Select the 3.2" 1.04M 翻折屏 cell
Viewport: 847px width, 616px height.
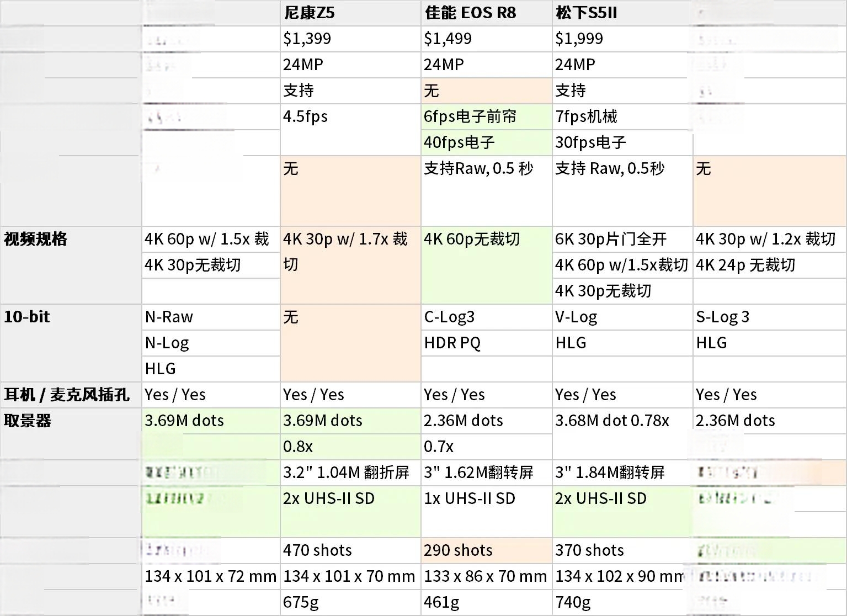350,472
